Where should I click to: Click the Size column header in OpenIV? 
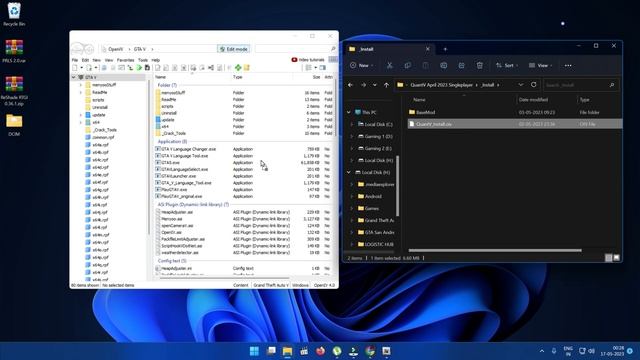click(x=316, y=77)
